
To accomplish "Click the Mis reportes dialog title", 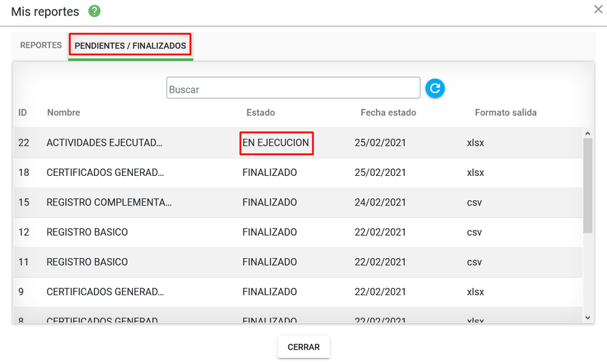I will coord(45,11).
